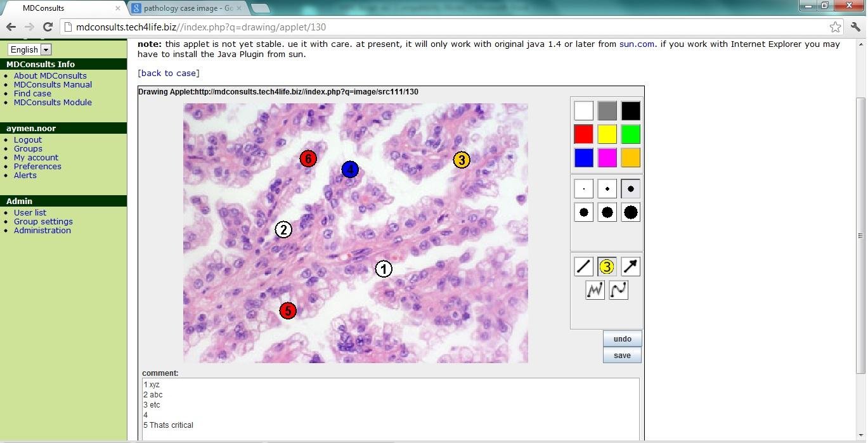Image resolution: width=868 pixels, height=443 pixels.
Task: Open the English language dropdown
Action: point(29,49)
